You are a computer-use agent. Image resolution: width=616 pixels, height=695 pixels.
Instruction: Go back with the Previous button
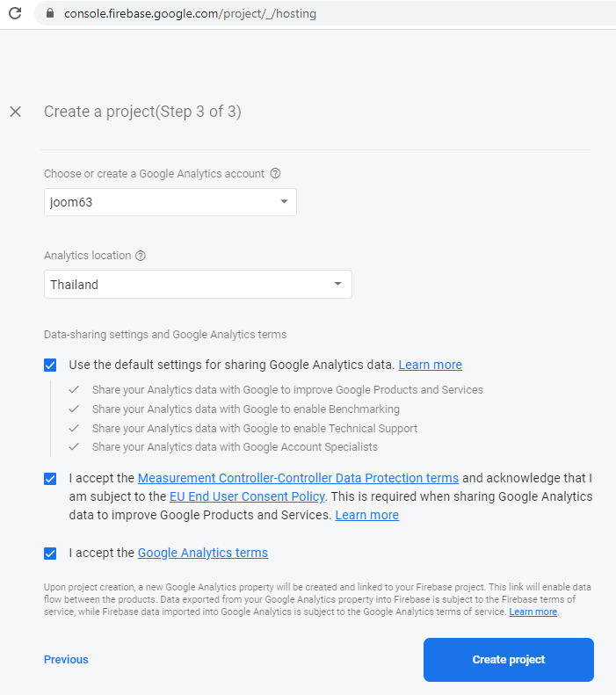point(66,660)
